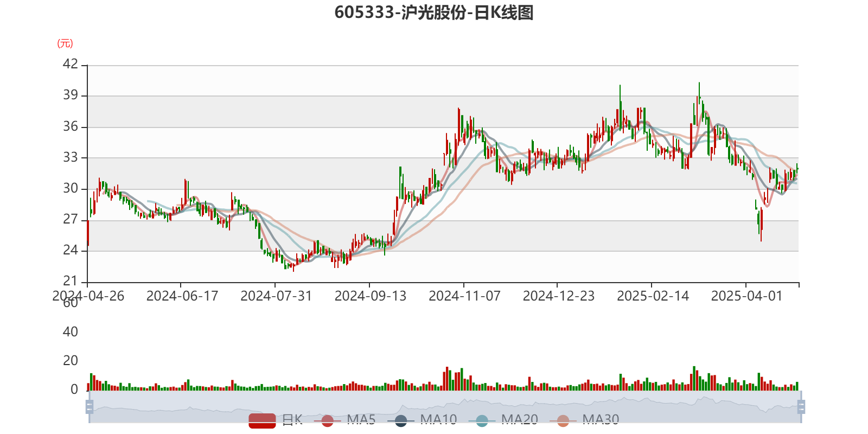This screenshot has height=434, width=868.
Task: Click the 2024-04-26 date axis label
Action: coord(88,296)
